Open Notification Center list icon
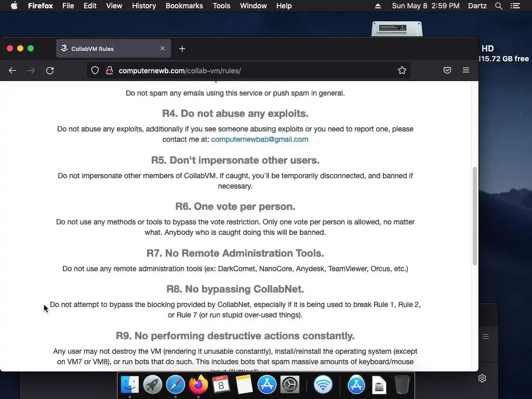The height and width of the screenshot is (399, 532). (x=515, y=6)
